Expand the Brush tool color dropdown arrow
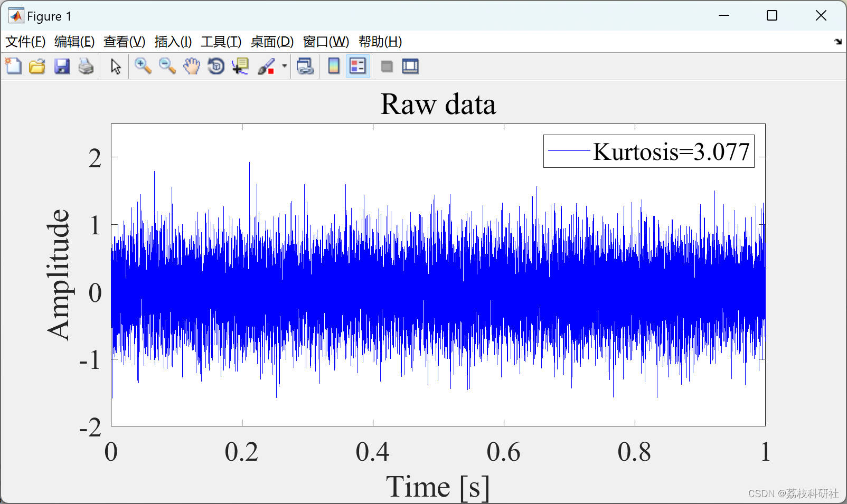 click(284, 66)
